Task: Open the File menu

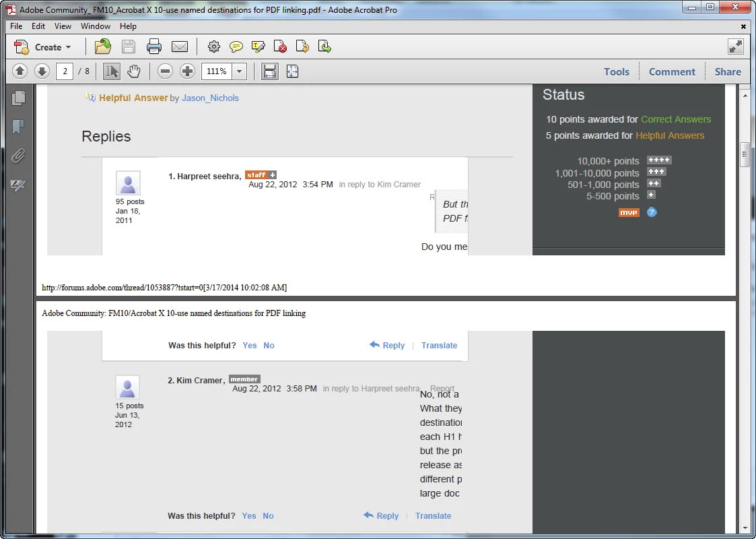Action: (16, 26)
